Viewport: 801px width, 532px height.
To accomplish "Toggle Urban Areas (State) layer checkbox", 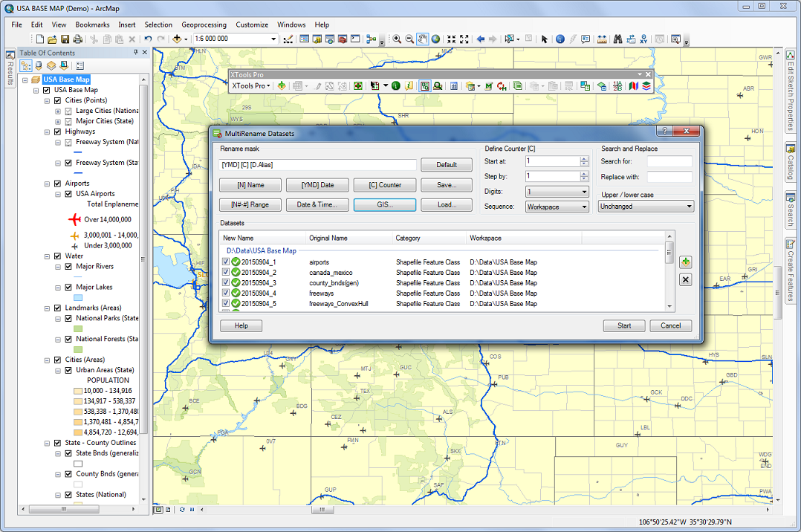I will 68,371.
